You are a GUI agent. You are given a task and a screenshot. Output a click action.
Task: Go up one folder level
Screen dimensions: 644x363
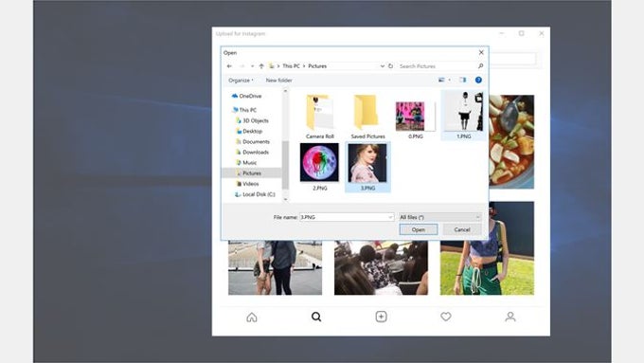pos(261,65)
